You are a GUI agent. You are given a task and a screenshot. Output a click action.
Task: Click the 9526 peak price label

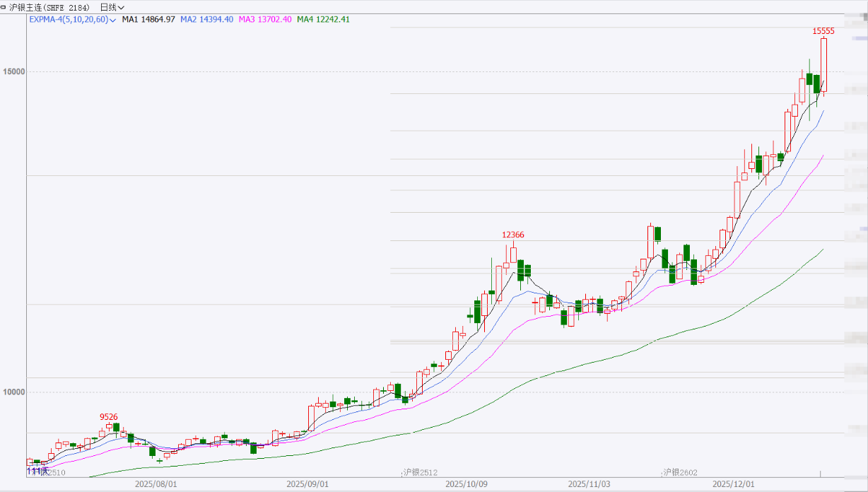coord(108,417)
